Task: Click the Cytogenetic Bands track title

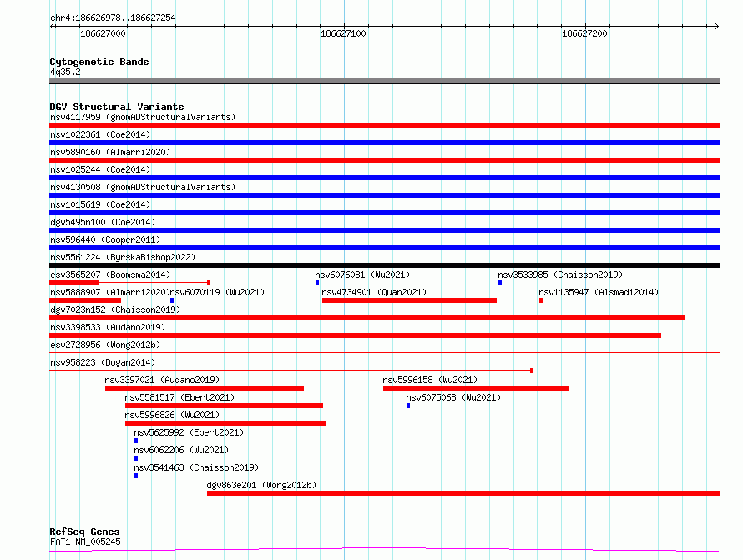Action: (x=99, y=62)
